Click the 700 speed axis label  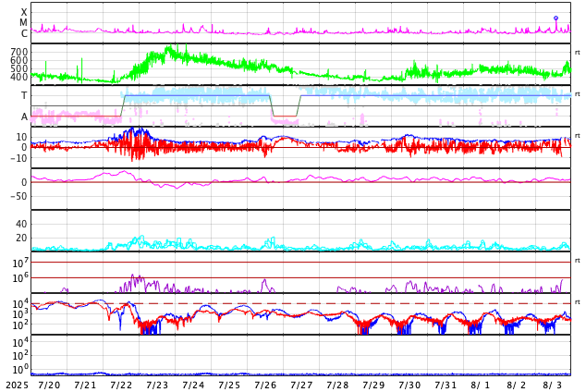19,53
